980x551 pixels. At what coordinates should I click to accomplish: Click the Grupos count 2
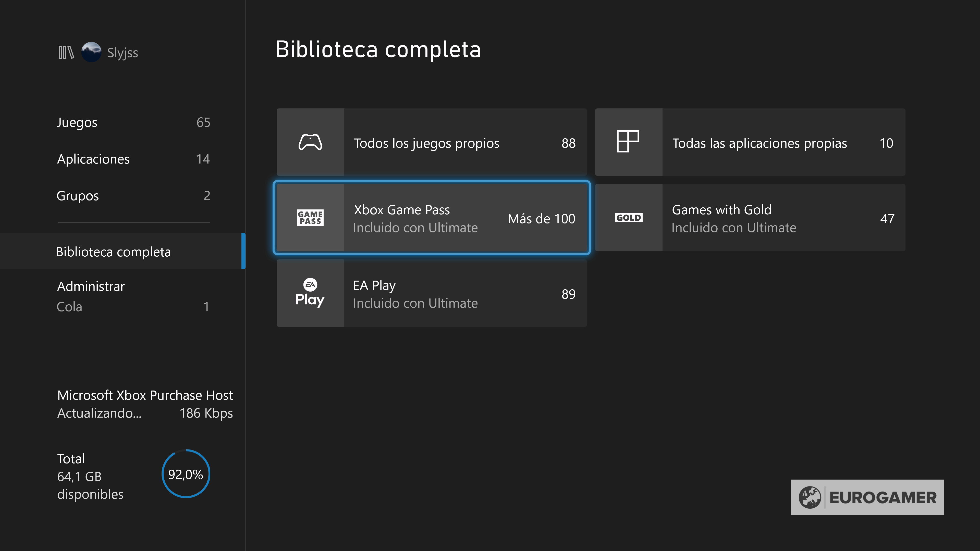[207, 196]
